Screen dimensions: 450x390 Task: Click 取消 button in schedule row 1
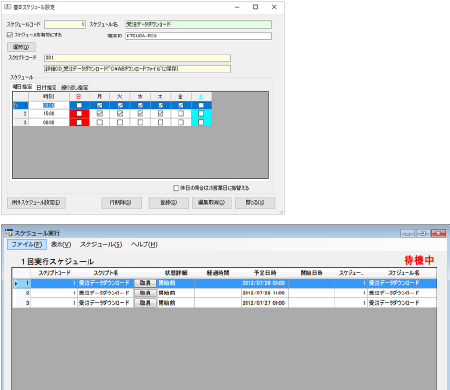coord(145,283)
